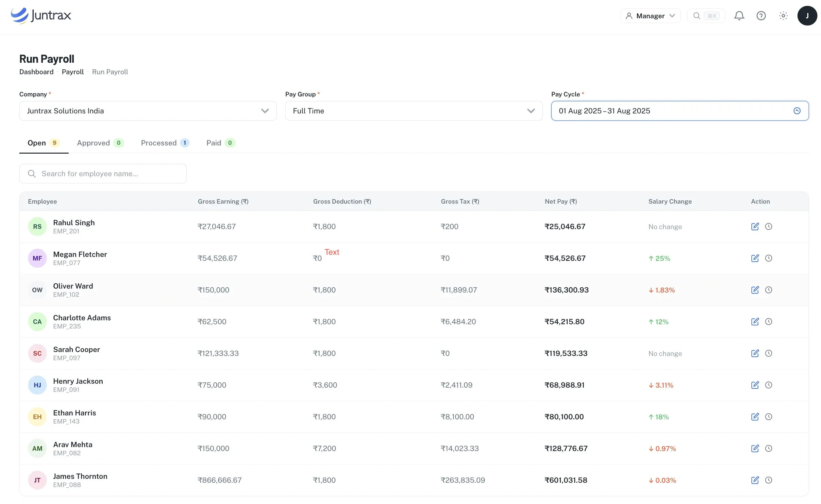Click the Net Pay column header
The width and height of the screenshot is (821, 504).
(561, 202)
